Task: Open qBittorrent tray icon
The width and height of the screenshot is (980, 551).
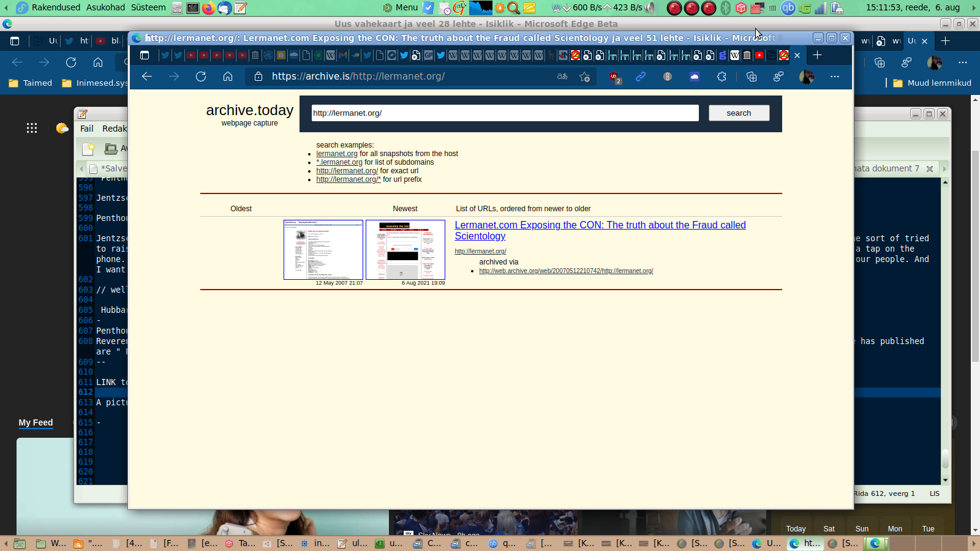Action: pos(788,8)
